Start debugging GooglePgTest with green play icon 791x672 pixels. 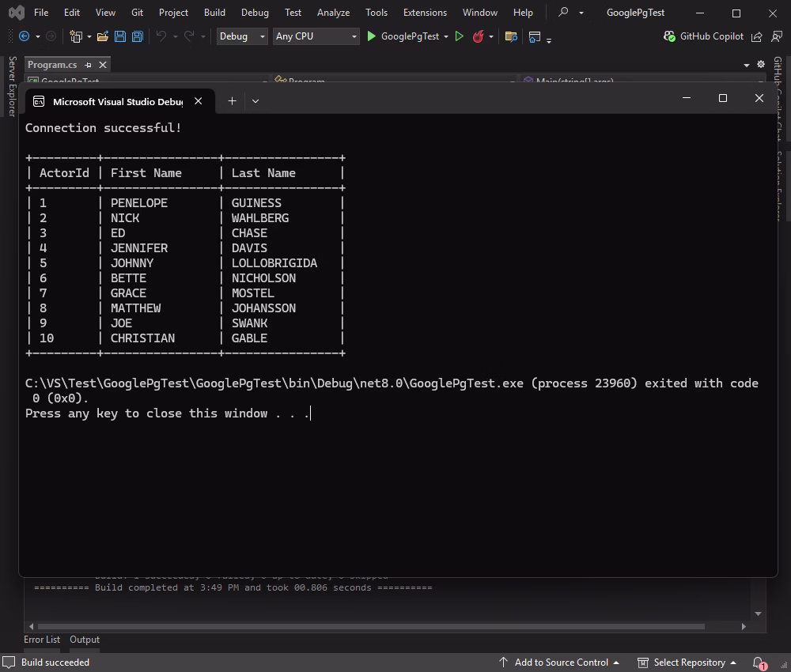pyautogui.click(x=370, y=36)
